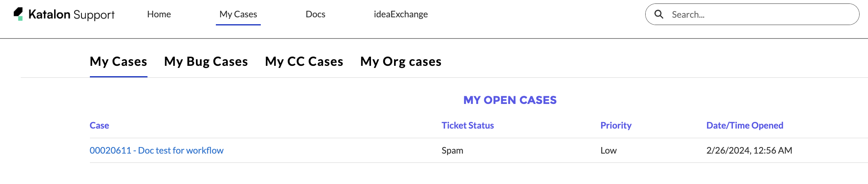The image size is (868, 184).
Task: Click the Low priority cell
Action: (x=608, y=151)
